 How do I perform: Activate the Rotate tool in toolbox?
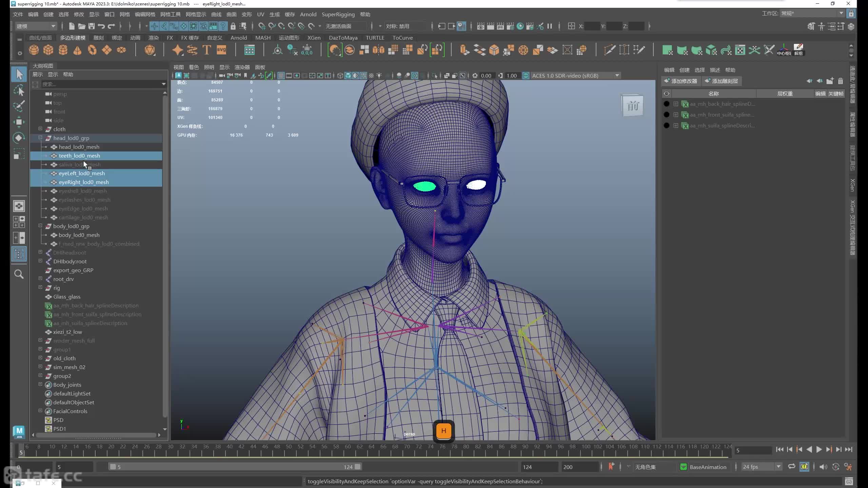pos(19,138)
